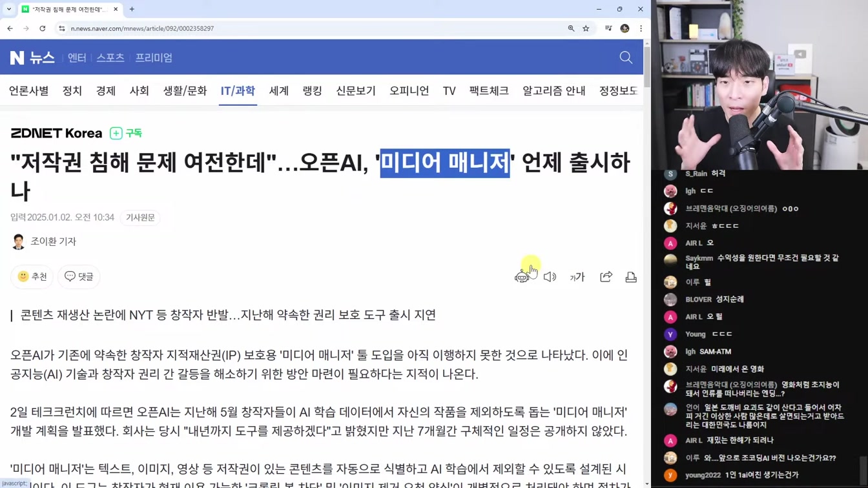The width and height of the screenshot is (868, 488).
Task: Subscribe to ZDNET Korea with 구독
Action: [x=126, y=133]
